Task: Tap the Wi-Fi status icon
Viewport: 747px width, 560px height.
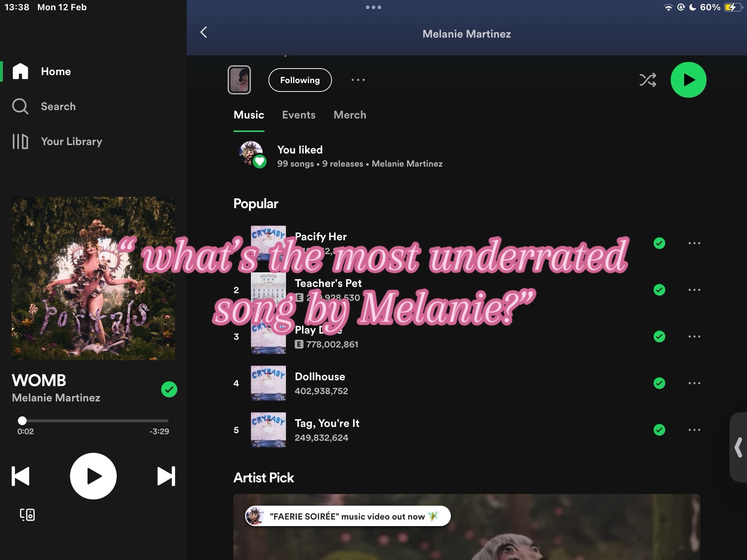Action: click(668, 8)
